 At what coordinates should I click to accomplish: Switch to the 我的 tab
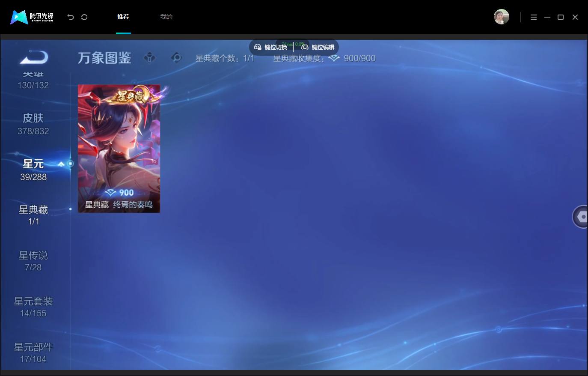166,17
